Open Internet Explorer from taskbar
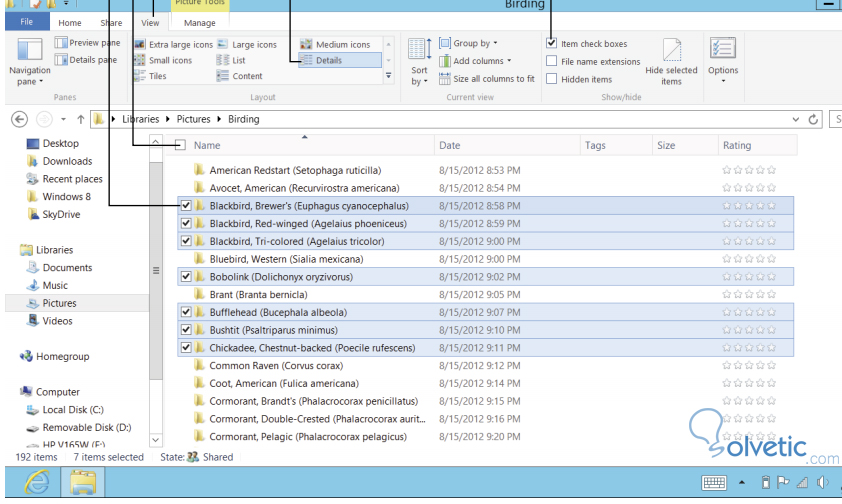This screenshot has height=504, width=842. pos(37,482)
